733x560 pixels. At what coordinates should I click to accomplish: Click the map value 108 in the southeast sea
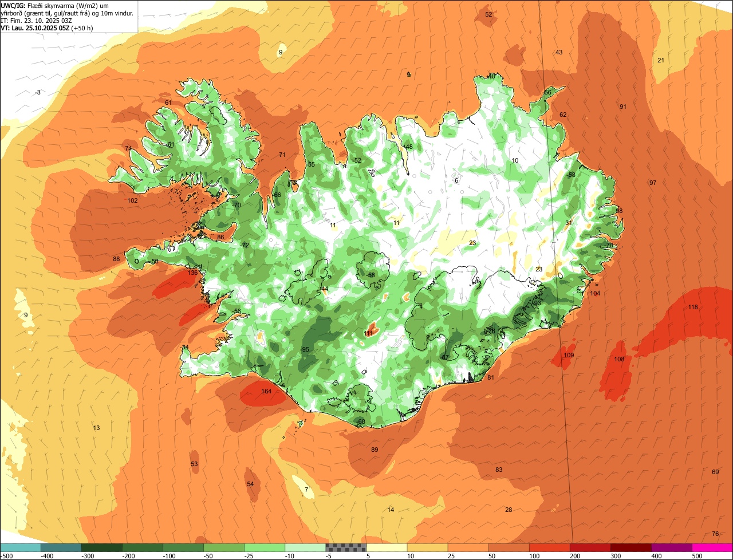[x=619, y=360]
